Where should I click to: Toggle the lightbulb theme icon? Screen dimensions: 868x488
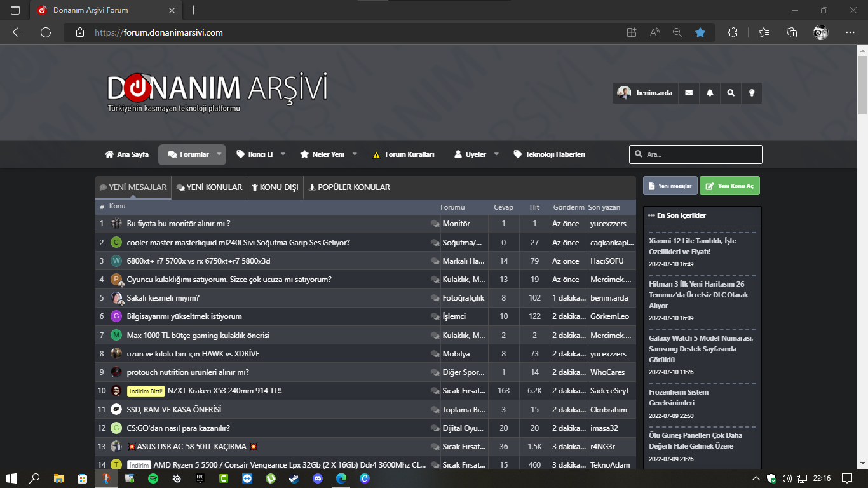pyautogui.click(x=752, y=93)
